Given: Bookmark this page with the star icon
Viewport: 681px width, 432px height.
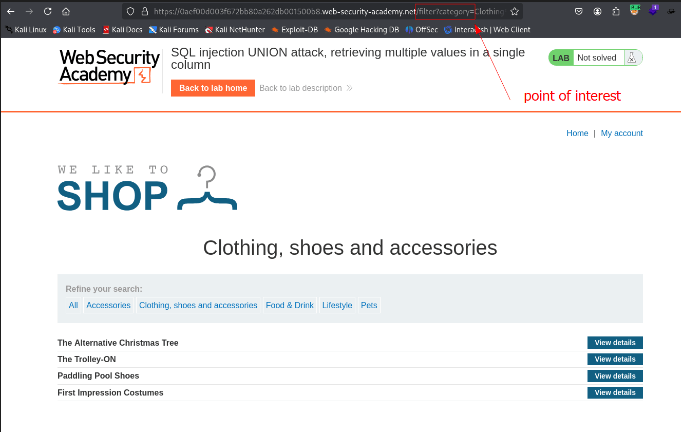Looking at the screenshot, I should tap(514, 11).
